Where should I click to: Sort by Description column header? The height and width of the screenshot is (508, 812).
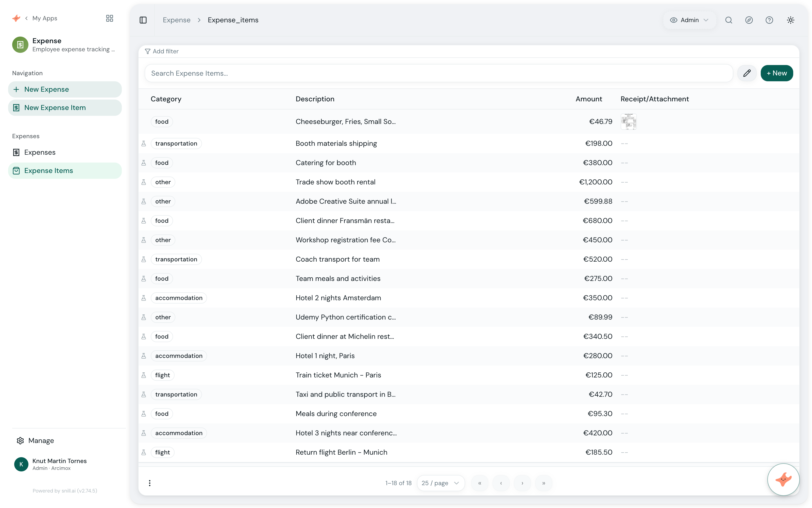pyautogui.click(x=315, y=99)
